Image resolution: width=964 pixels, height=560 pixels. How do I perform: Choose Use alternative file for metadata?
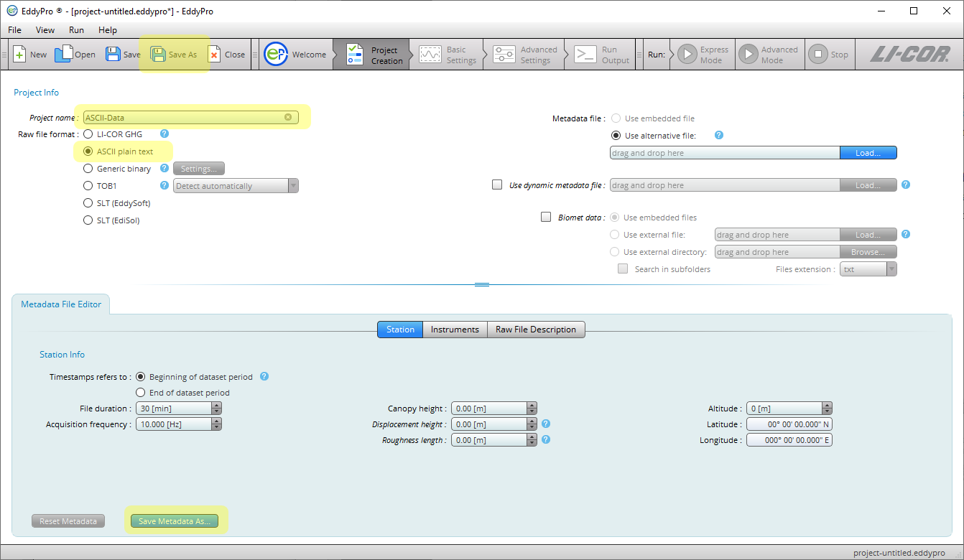click(616, 136)
